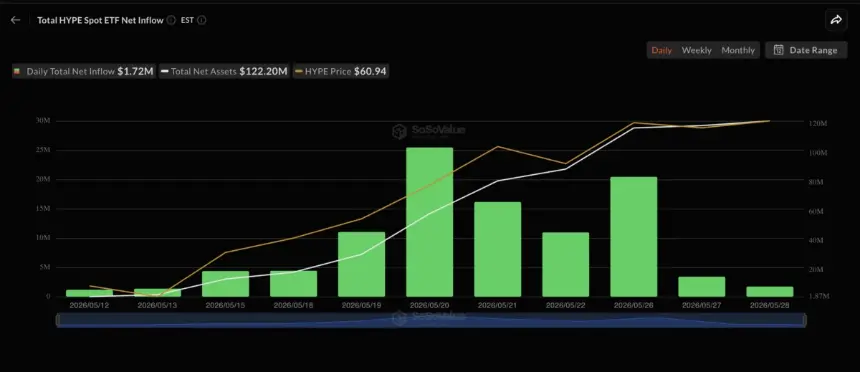Click the calendar icon in Date Range

pyautogui.click(x=778, y=50)
